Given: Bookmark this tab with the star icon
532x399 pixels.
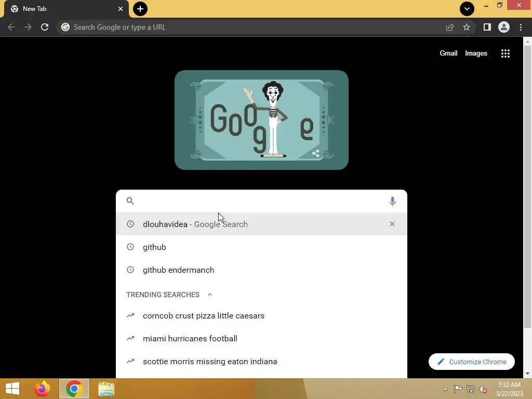Looking at the screenshot, I should [x=467, y=27].
